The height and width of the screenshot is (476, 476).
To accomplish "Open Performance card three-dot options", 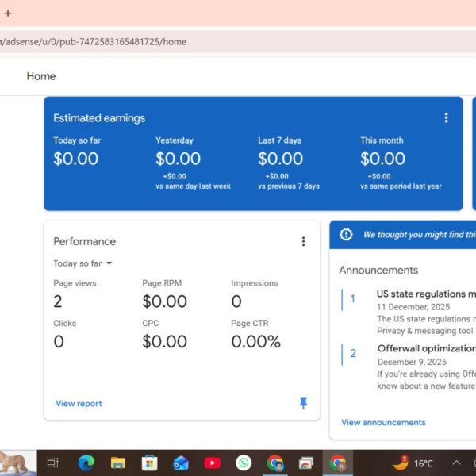I will (303, 241).
